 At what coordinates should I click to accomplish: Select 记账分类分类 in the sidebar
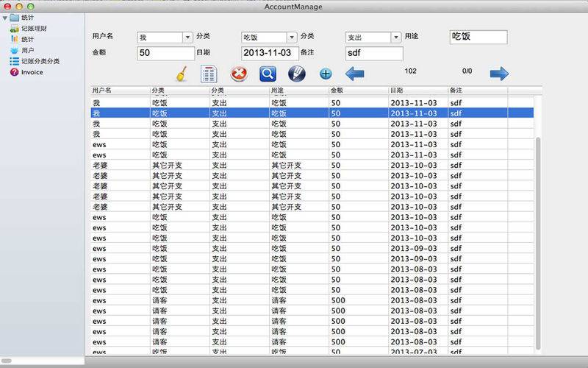pyautogui.click(x=40, y=61)
